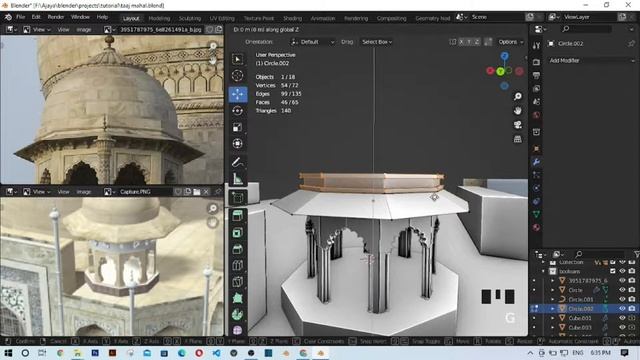The image size is (640, 360).
Task: Select the Add Cube tool
Action: click(238, 198)
